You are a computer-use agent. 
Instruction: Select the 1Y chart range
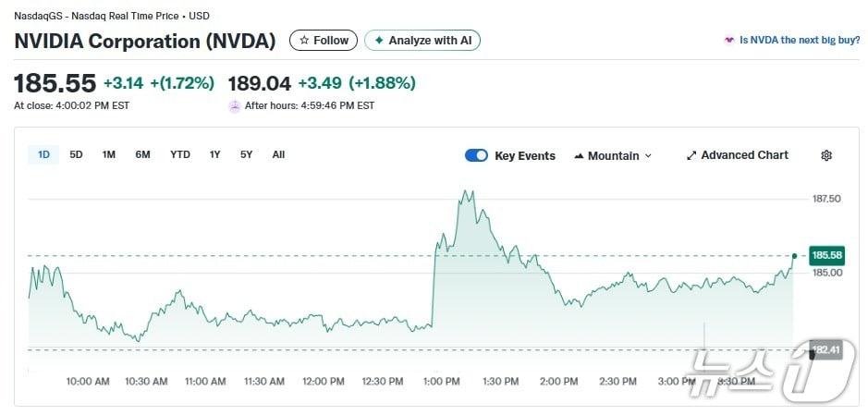(214, 154)
